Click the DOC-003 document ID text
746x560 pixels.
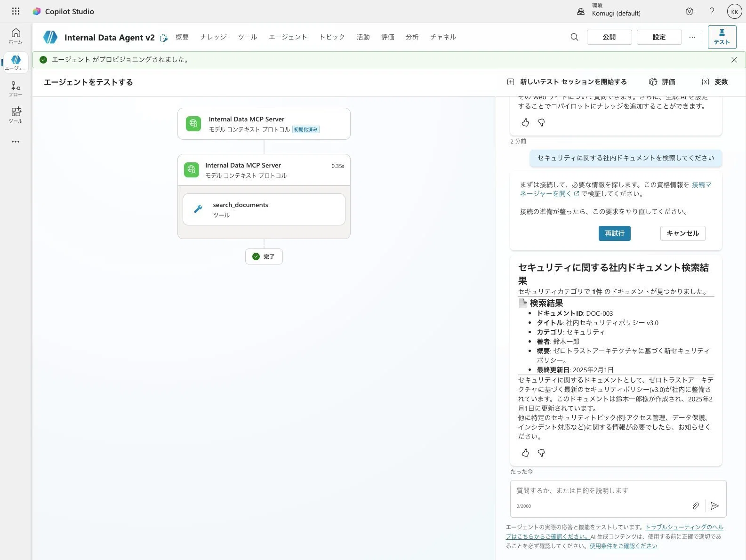point(599,313)
